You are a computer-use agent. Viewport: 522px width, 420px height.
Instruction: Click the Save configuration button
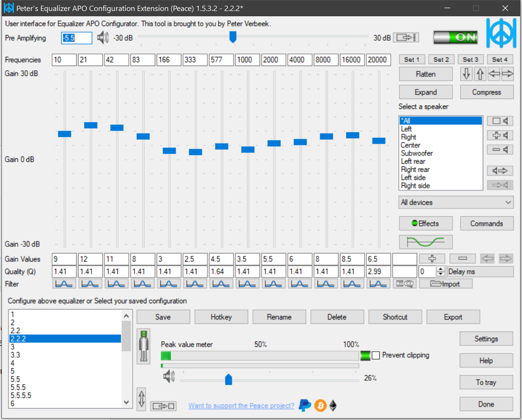click(x=163, y=317)
